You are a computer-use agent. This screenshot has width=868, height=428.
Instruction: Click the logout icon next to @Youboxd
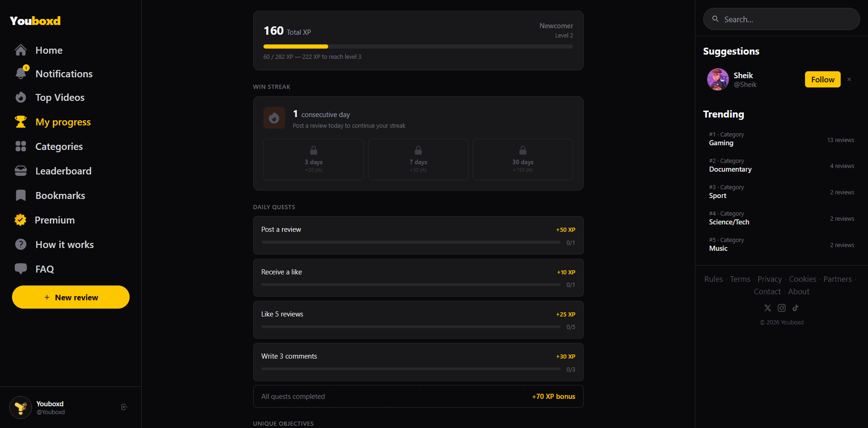click(124, 407)
